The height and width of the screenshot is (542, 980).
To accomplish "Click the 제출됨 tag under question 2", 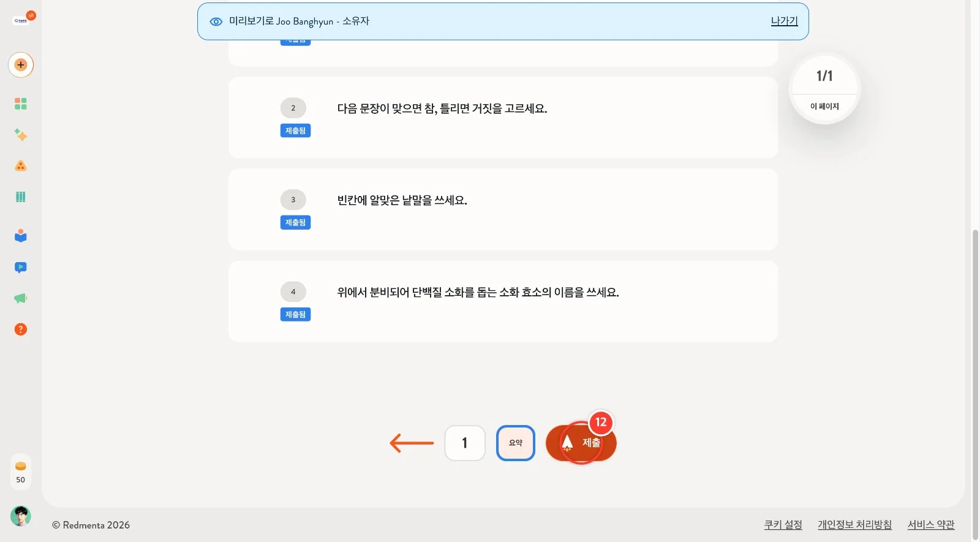I will coord(295,130).
